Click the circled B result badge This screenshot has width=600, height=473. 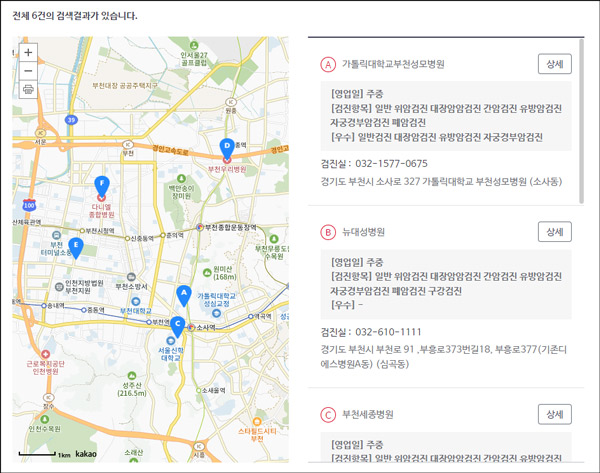328,232
